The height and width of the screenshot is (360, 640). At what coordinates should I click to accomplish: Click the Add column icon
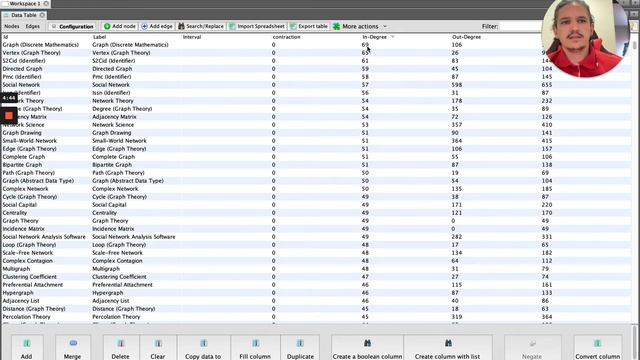point(27,344)
